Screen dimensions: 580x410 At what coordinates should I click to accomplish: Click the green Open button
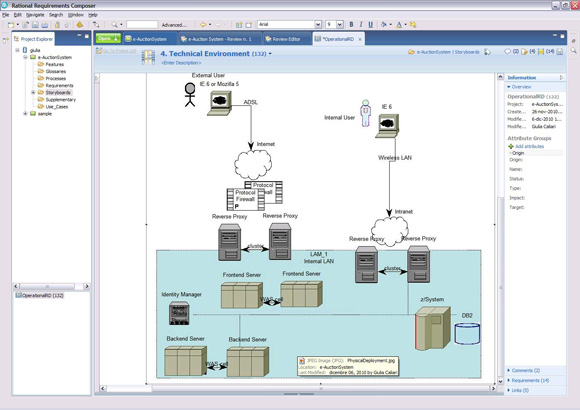(x=108, y=38)
